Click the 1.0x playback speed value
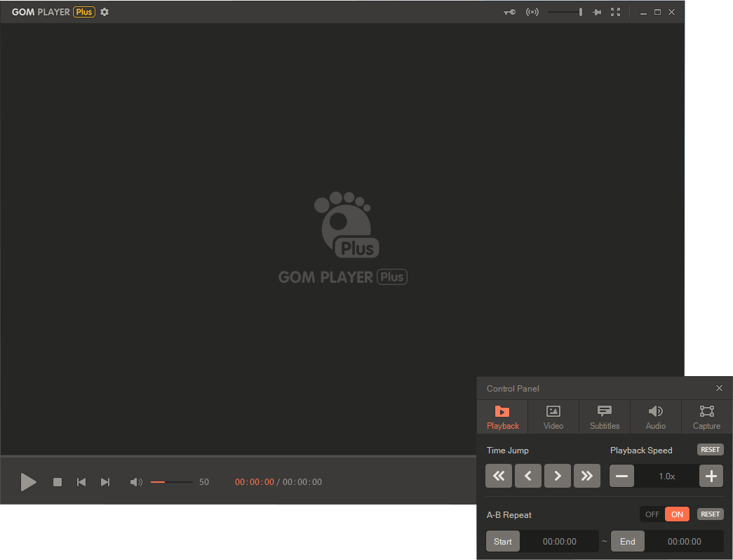 click(x=666, y=476)
